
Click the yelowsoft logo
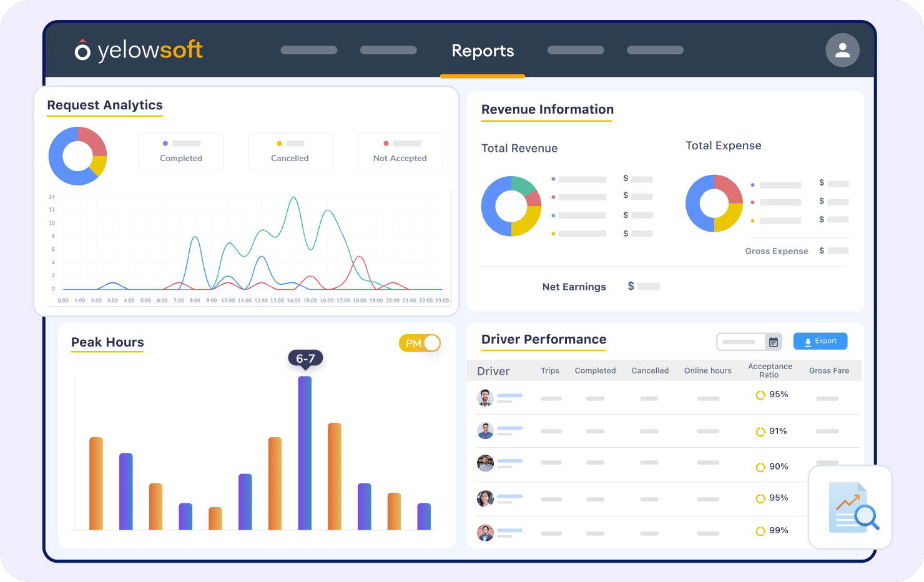coord(138,50)
